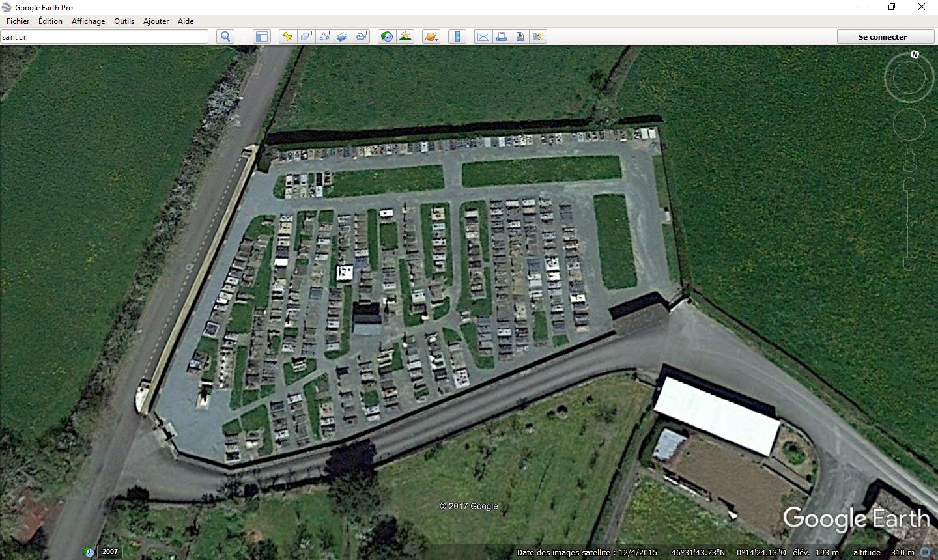Minimize the Google Earth Pro window

click(x=862, y=7)
